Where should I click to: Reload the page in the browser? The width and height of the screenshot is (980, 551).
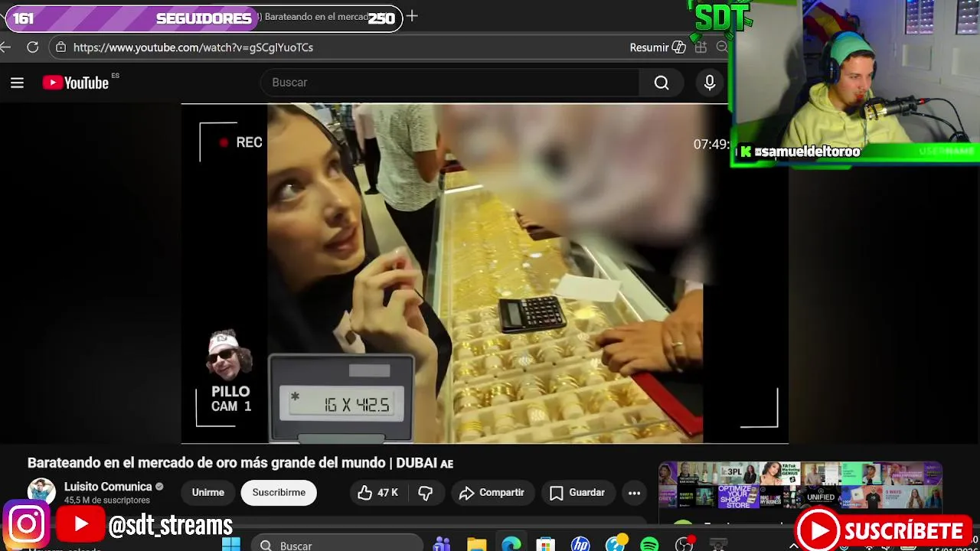tap(32, 47)
